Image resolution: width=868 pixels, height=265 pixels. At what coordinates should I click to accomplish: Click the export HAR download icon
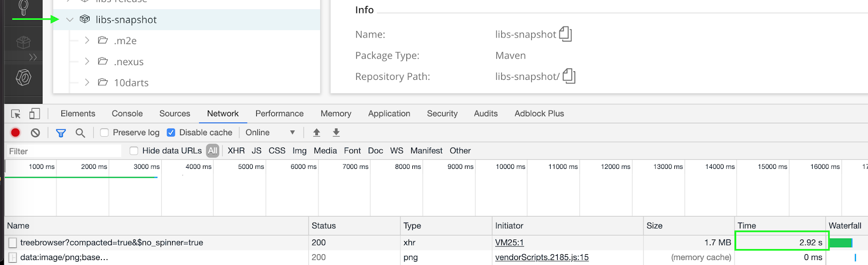336,132
